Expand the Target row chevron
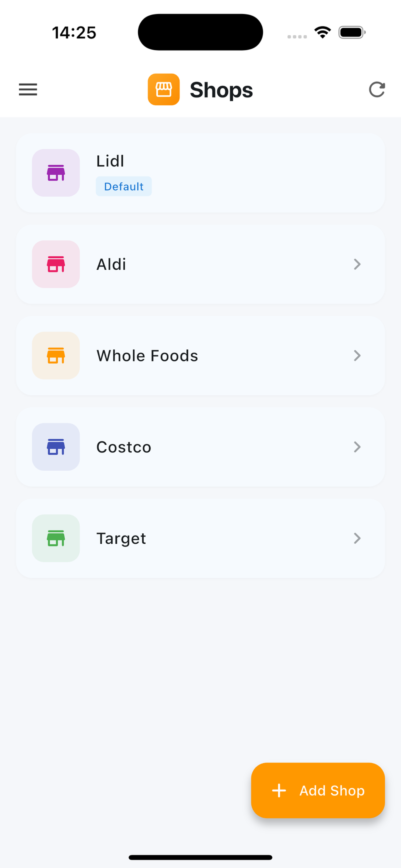Image resolution: width=401 pixels, height=868 pixels. click(x=357, y=538)
